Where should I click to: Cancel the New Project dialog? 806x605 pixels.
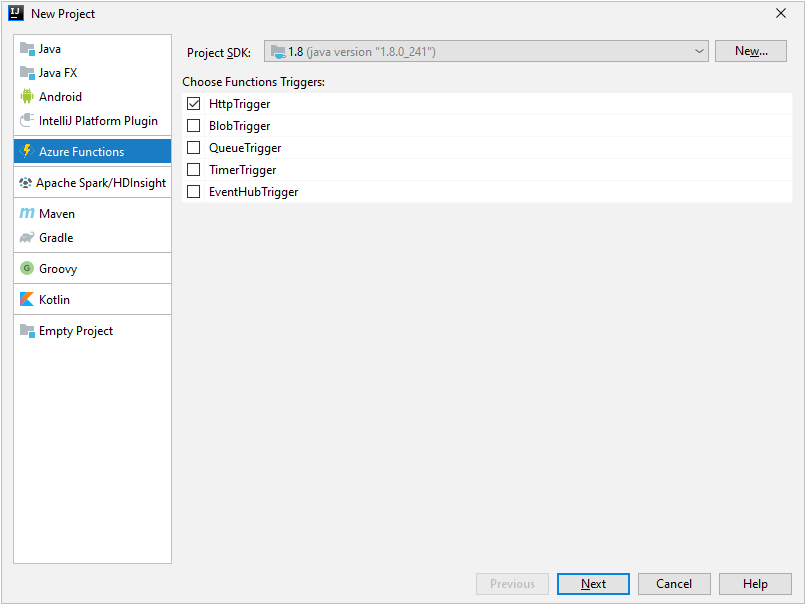pyautogui.click(x=674, y=584)
